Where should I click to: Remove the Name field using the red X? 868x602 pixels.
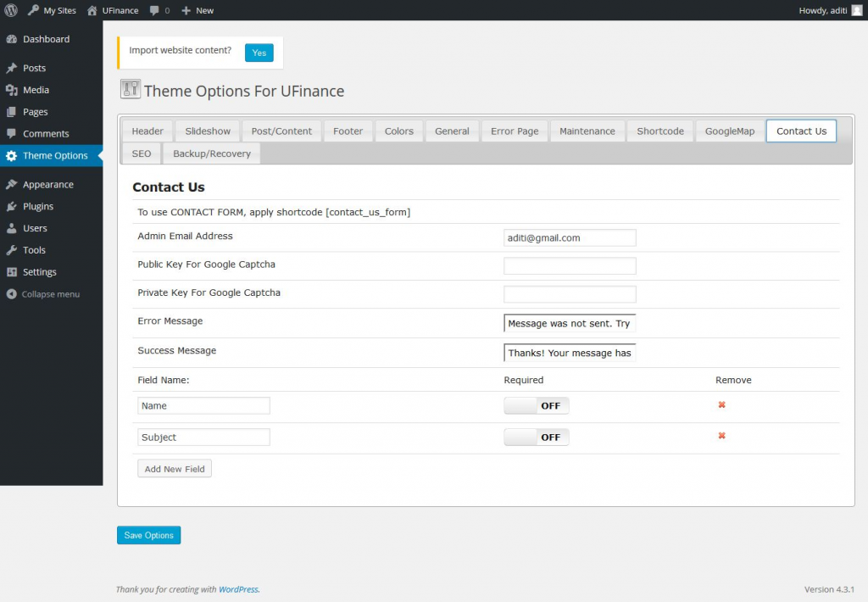[721, 405]
